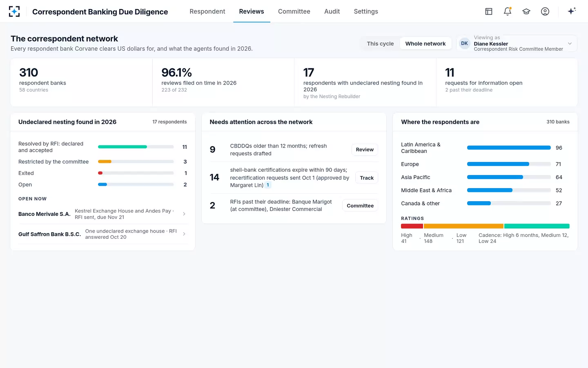Viewport: 588px width, 368px height.
Task: Click the Banco Merivale S.A. bank name
Action: (x=45, y=214)
